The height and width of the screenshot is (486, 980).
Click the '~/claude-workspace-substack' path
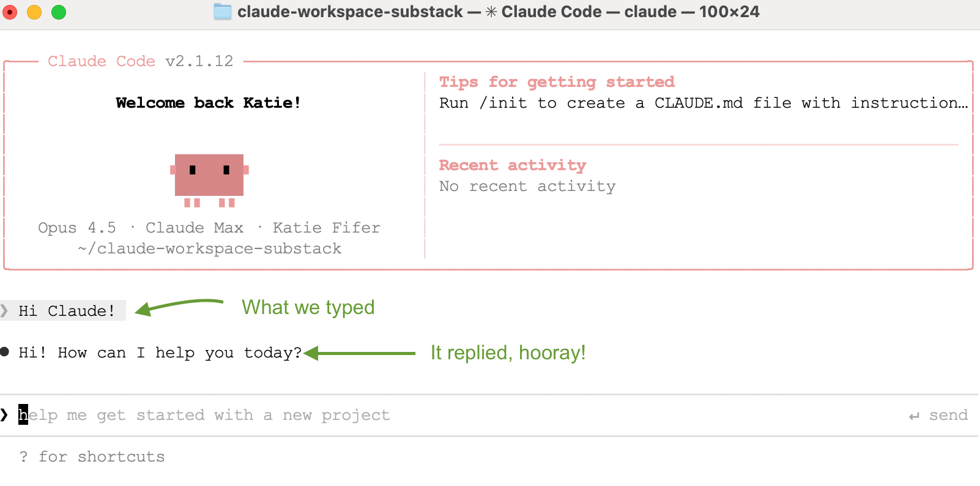(x=209, y=249)
